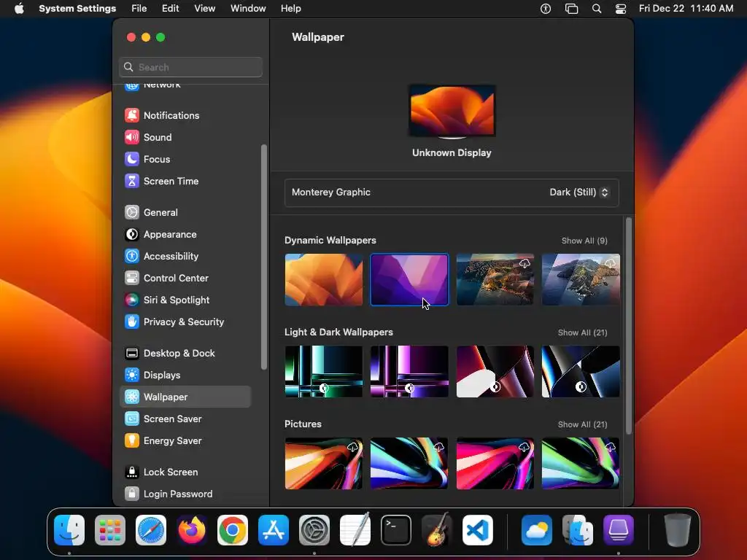This screenshot has width=747, height=560.
Task: Launch Visual Studio Code from Dock
Action: (x=478, y=530)
